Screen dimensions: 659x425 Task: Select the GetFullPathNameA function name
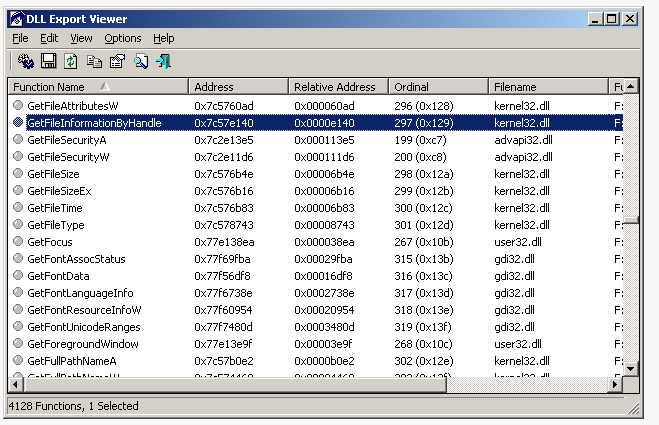(x=72, y=361)
